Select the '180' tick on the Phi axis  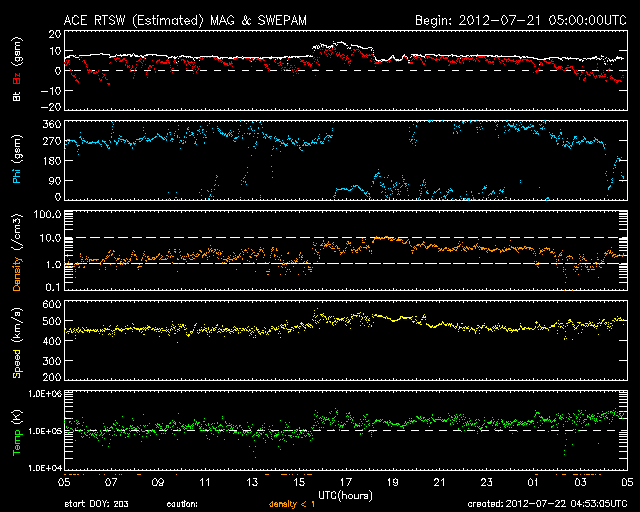52,161
